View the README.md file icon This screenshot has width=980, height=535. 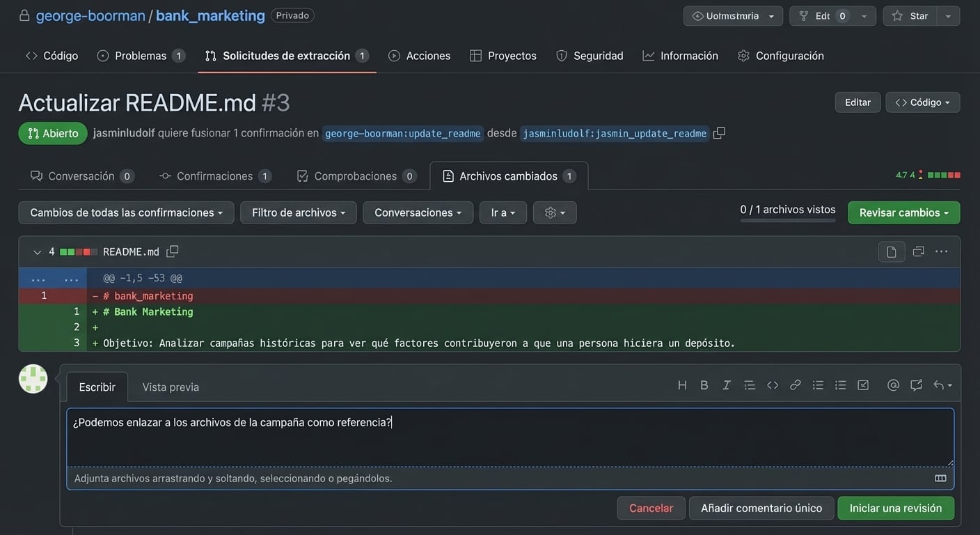892,251
